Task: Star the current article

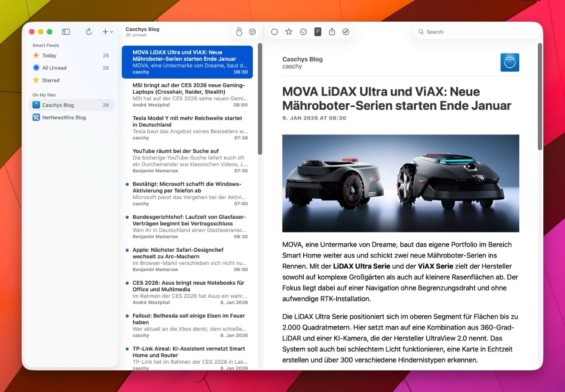Action: [x=289, y=32]
